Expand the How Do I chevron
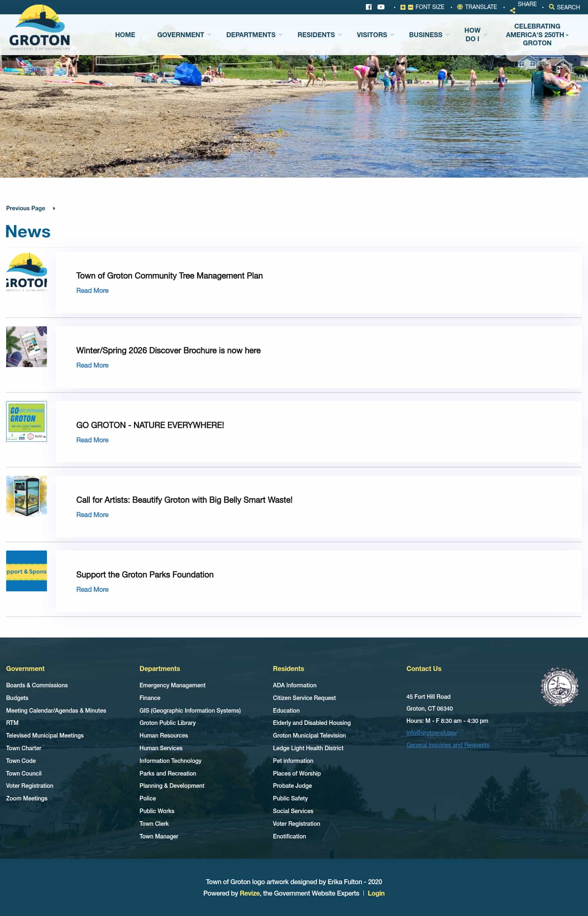The image size is (588, 916). click(486, 35)
